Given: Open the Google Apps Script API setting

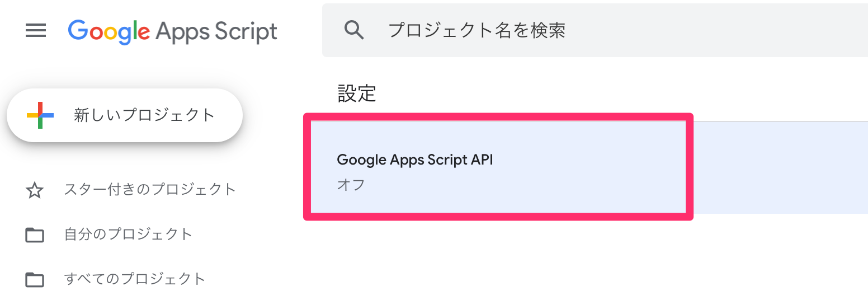Looking at the screenshot, I should (x=414, y=160).
